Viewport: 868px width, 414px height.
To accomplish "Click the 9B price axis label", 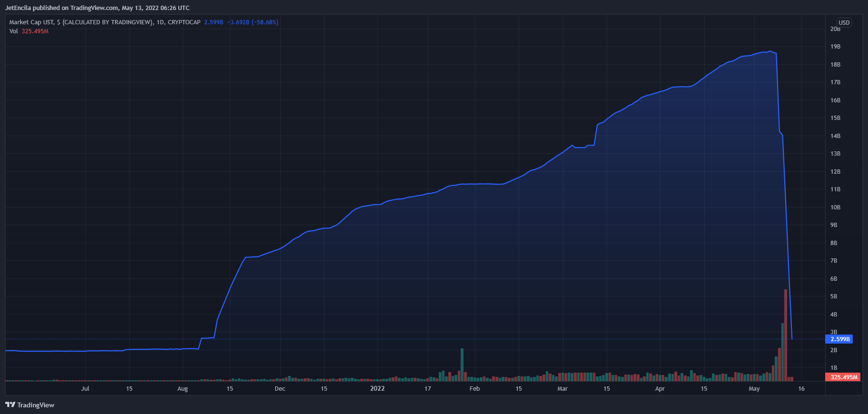I will point(834,225).
